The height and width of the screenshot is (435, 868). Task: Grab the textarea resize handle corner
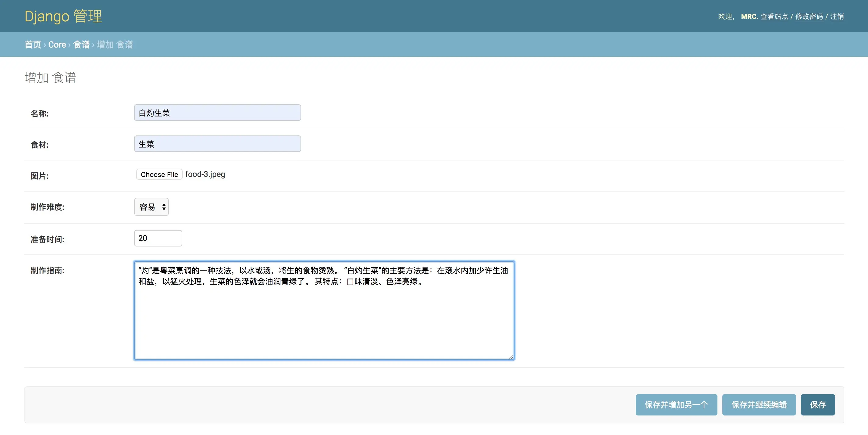click(511, 357)
